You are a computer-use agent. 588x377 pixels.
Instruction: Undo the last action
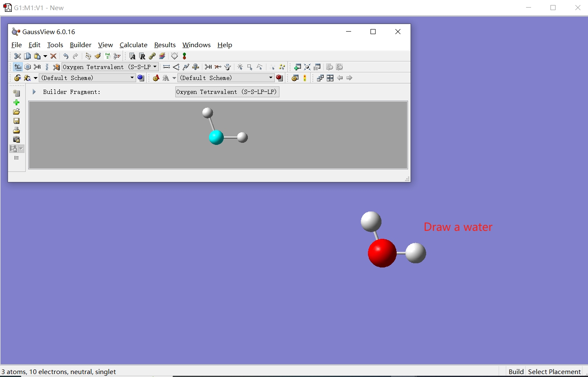(x=66, y=56)
